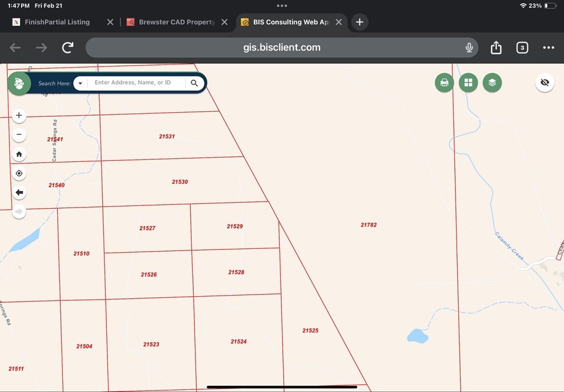Reload the current page
Screen dimensions: 564x392
click(x=68, y=48)
